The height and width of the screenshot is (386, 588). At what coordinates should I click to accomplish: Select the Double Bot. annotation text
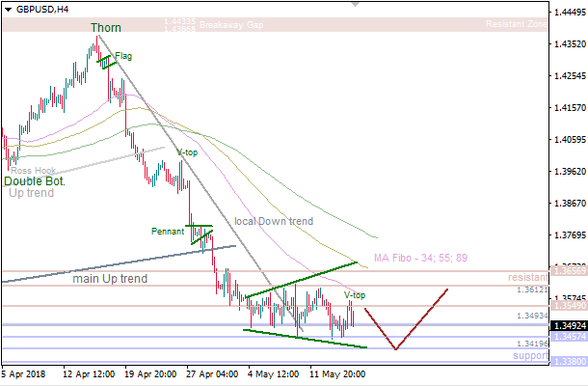click(36, 180)
